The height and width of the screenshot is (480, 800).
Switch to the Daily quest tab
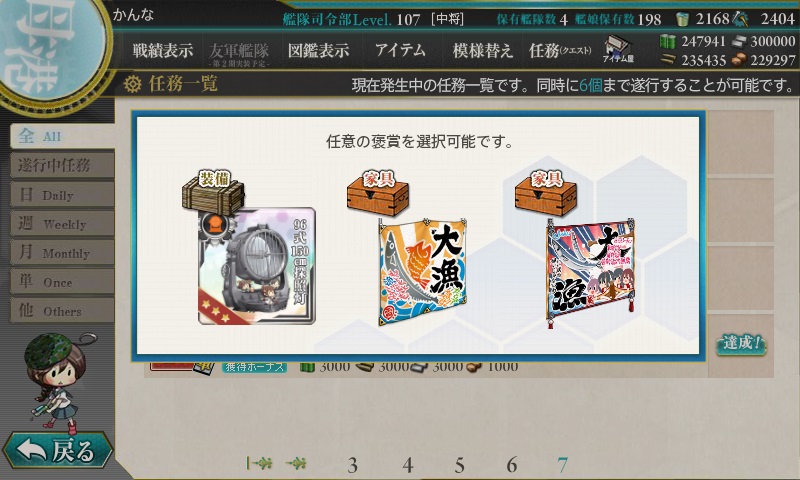(62, 195)
